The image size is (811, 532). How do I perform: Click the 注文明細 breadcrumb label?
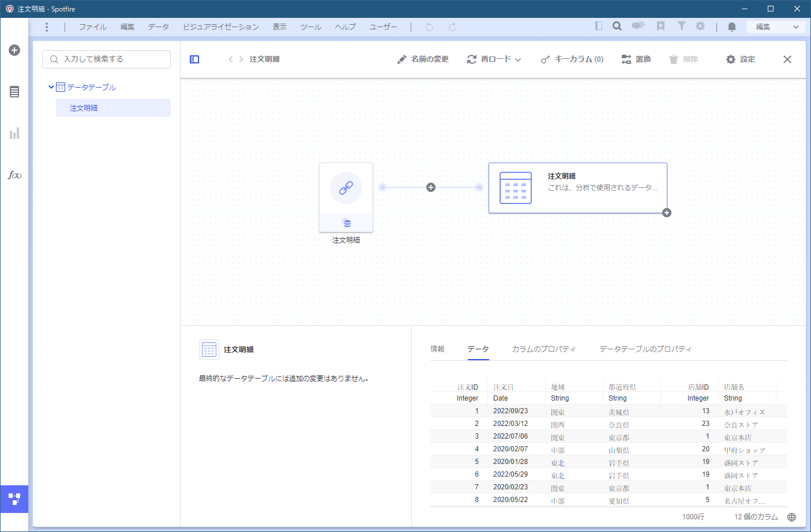[x=265, y=59]
